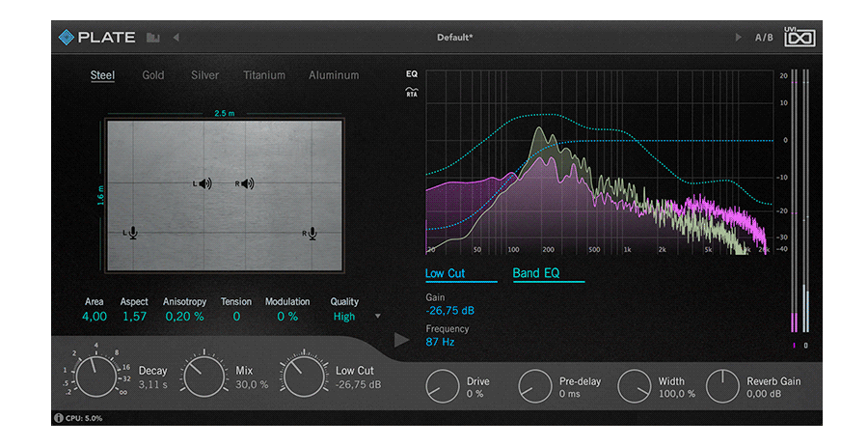Click the Anisotropy value 0,20 %

click(184, 317)
